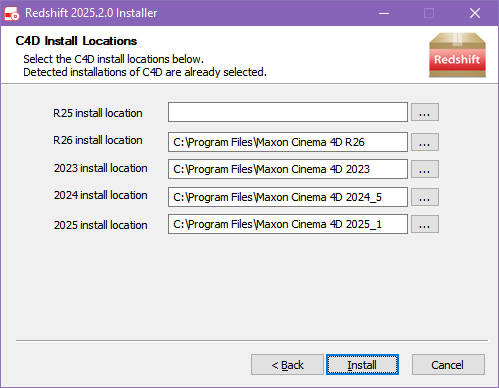The image size is (499, 388).
Task: Browse for the R25 install location
Action: pyautogui.click(x=424, y=112)
